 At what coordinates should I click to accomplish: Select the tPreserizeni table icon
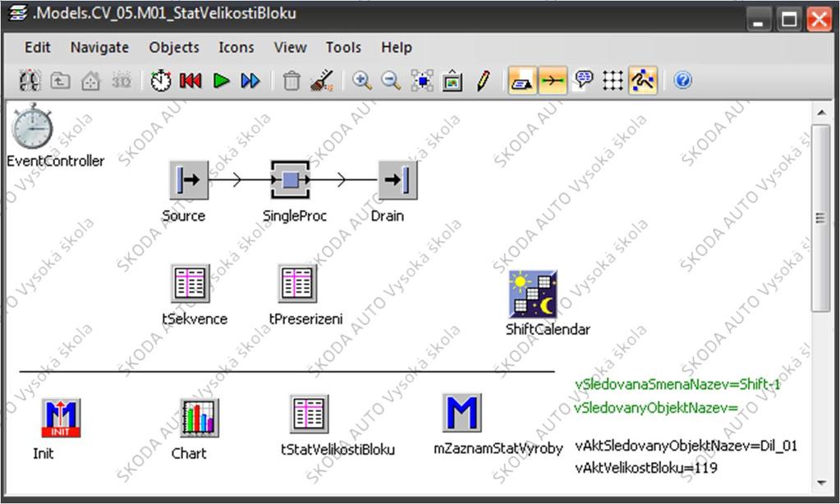click(x=297, y=283)
